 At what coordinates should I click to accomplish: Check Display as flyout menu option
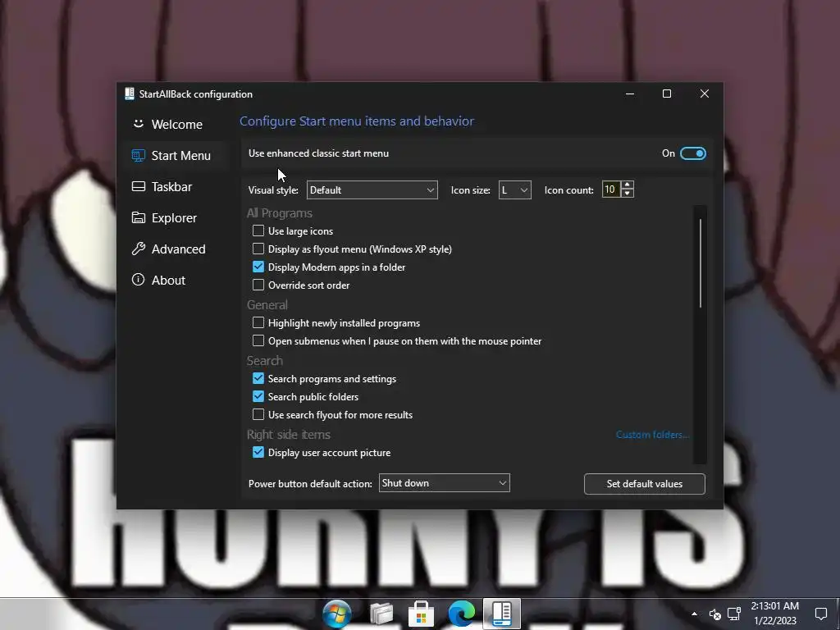258,249
